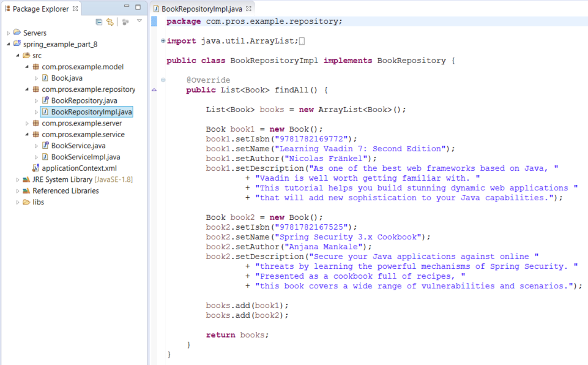Click the BookRepository.java interface icon
The width and height of the screenshot is (588, 365).
[x=45, y=100]
